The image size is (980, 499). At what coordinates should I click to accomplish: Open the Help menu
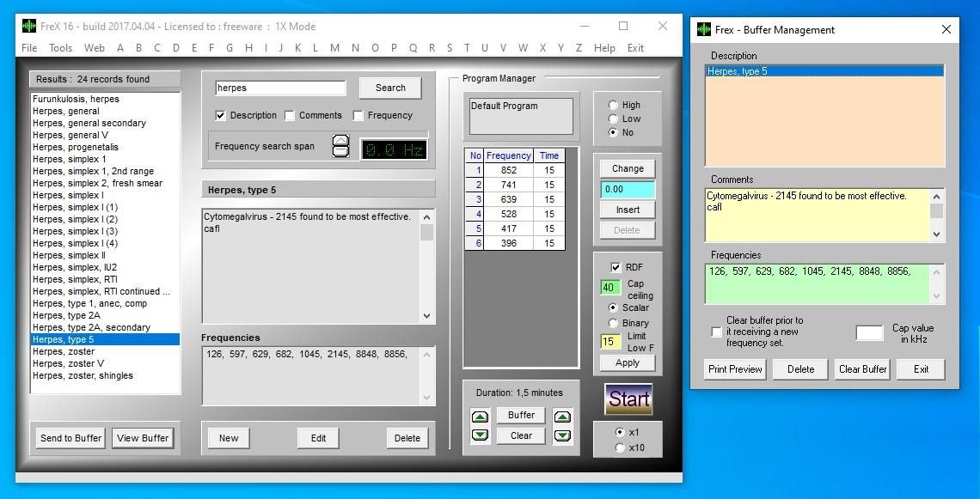tap(604, 48)
